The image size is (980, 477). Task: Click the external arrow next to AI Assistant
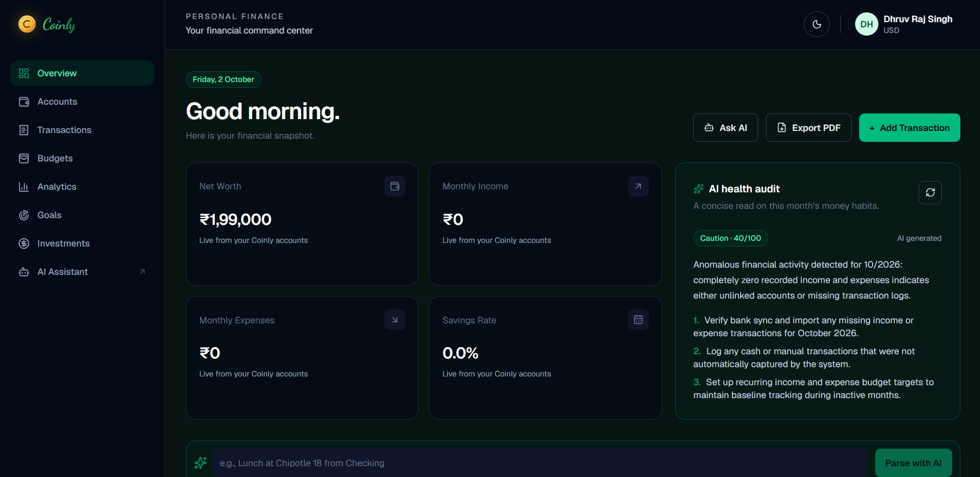coord(142,272)
